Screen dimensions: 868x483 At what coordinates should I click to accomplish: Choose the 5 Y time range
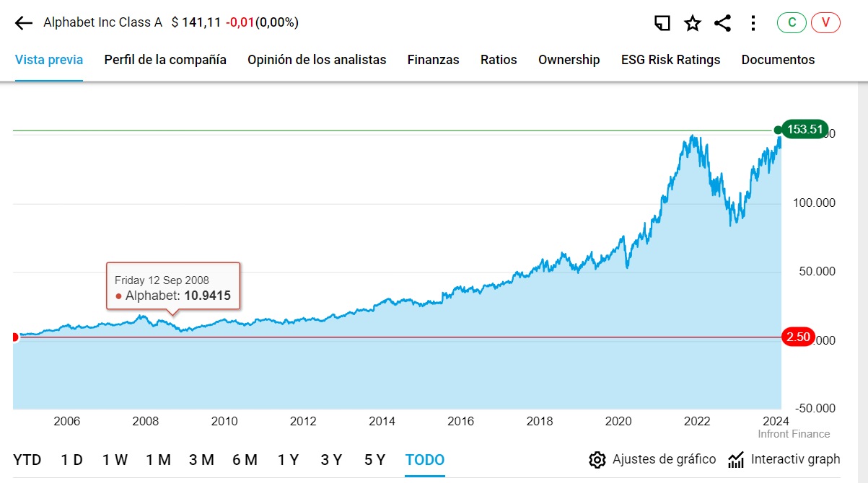(x=374, y=460)
